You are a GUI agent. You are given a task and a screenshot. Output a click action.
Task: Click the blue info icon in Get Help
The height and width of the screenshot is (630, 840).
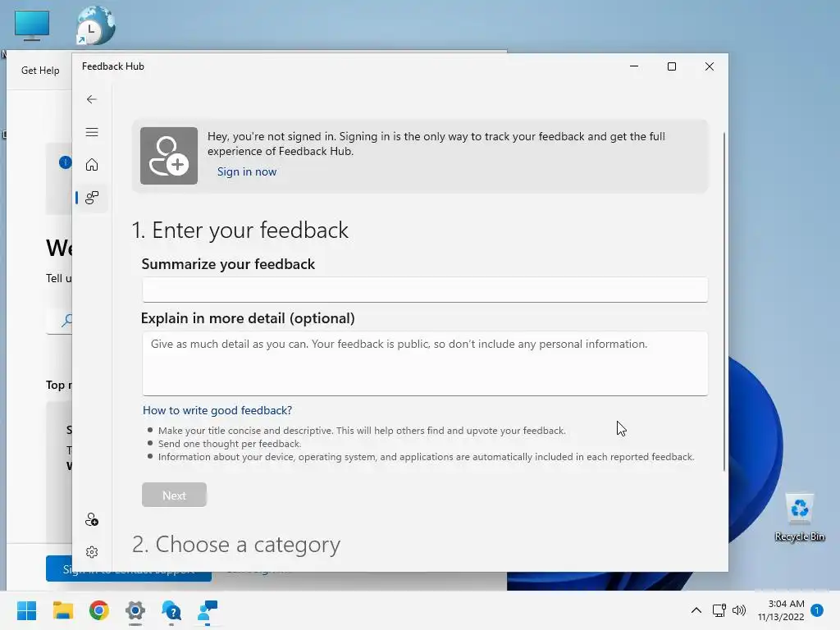65,162
